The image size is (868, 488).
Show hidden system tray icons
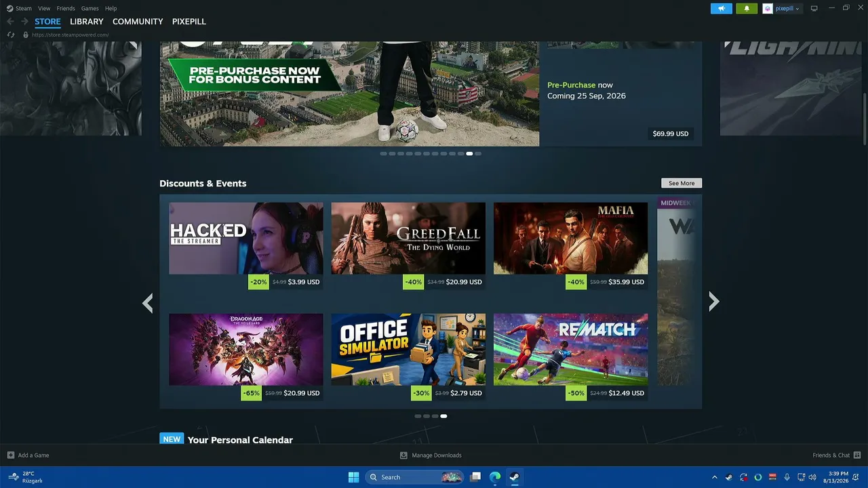tap(715, 477)
